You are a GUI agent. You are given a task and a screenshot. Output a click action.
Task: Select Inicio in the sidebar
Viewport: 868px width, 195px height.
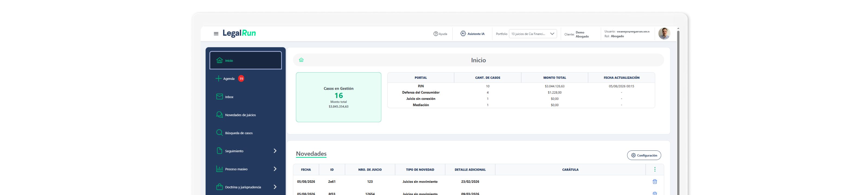(x=246, y=60)
